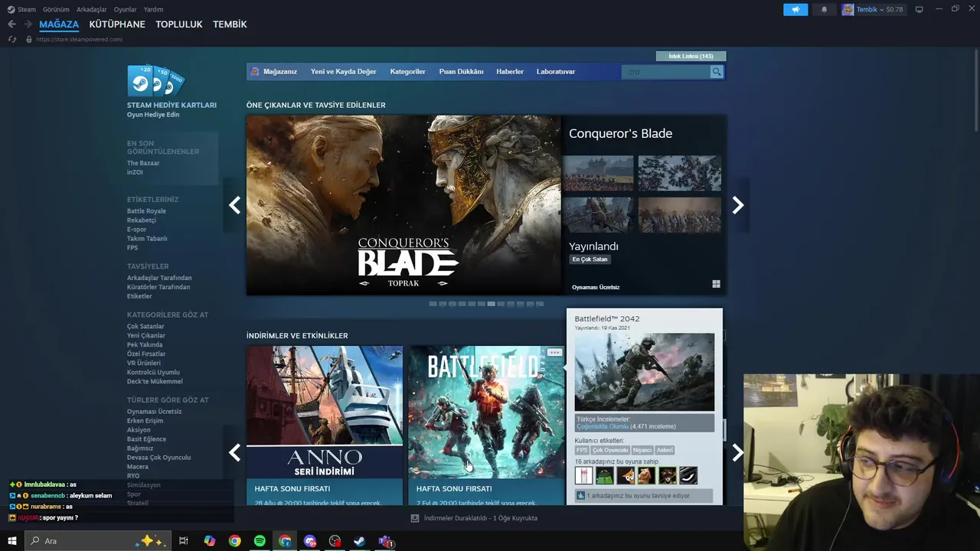
Task: Open the options ellipsis on Battlefield card
Action: 554,353
